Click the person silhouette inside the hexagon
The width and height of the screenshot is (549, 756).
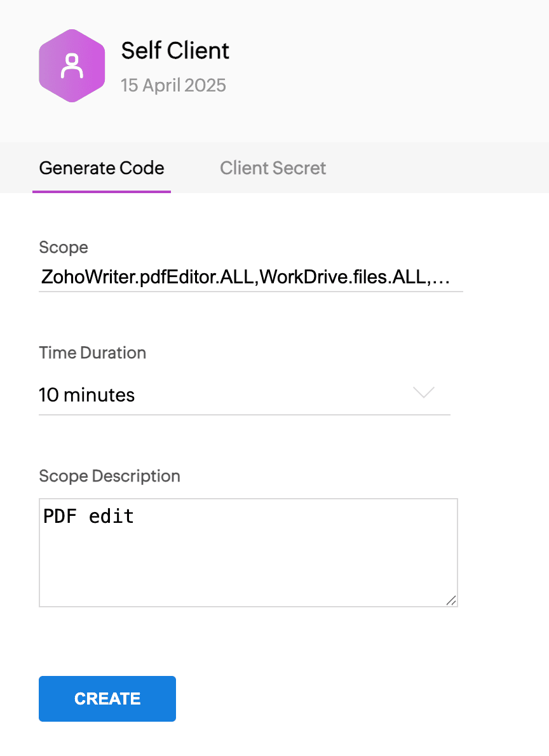pyautogui.click(x=72, y=65)
